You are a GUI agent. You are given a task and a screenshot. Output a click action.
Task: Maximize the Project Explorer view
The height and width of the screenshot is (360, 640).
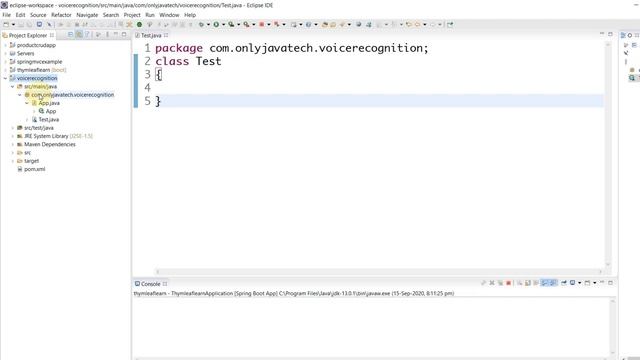click(x=124, y=35)
